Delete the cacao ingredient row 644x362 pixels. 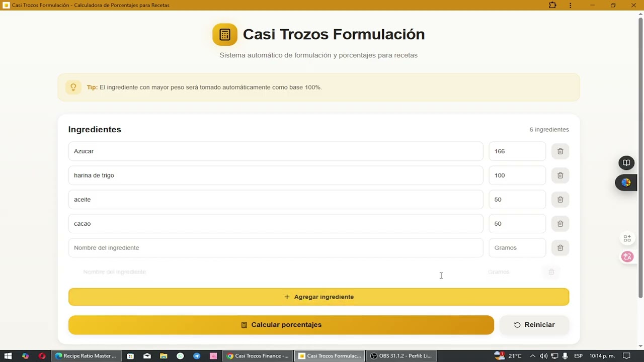point(560,224)
